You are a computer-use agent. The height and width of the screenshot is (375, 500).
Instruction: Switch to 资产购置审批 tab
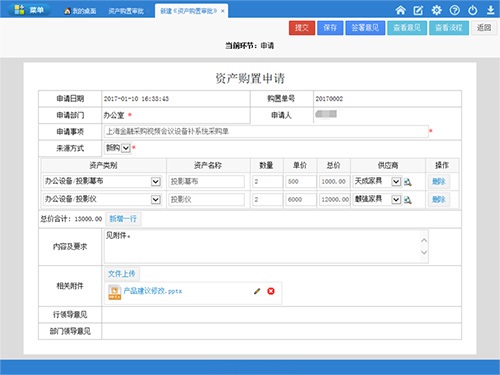pyautogui.click(x=126, y=11)
